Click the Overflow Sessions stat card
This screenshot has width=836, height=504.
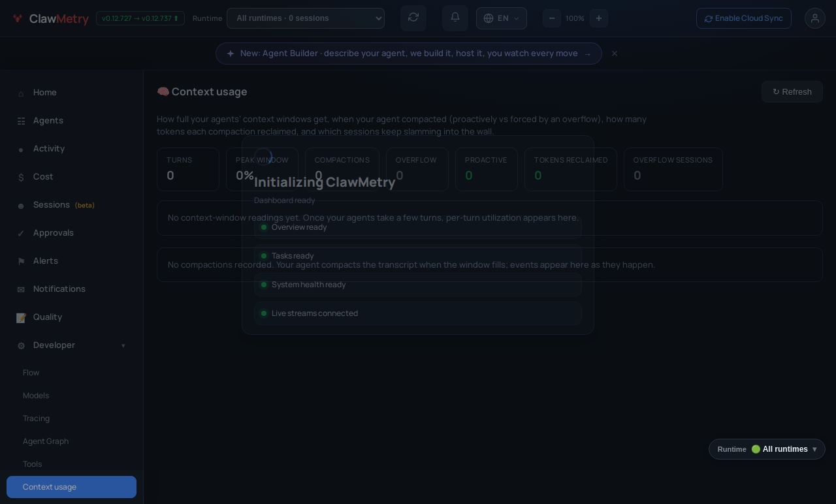pyautogui.click(x=673, y=169)
